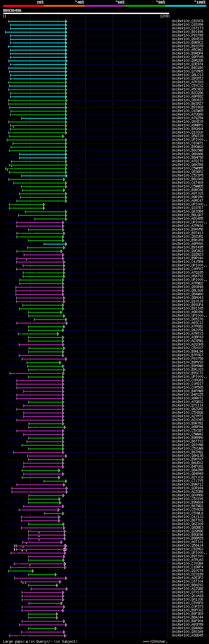
Task: Select label UniRef100_B9SC72
Action: (187, 373)
